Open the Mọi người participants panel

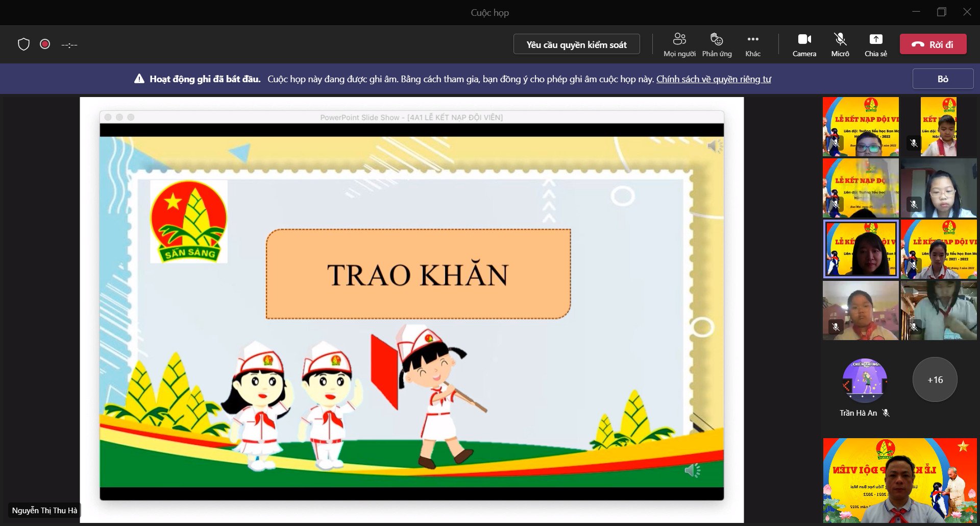[x=679, y=44]
